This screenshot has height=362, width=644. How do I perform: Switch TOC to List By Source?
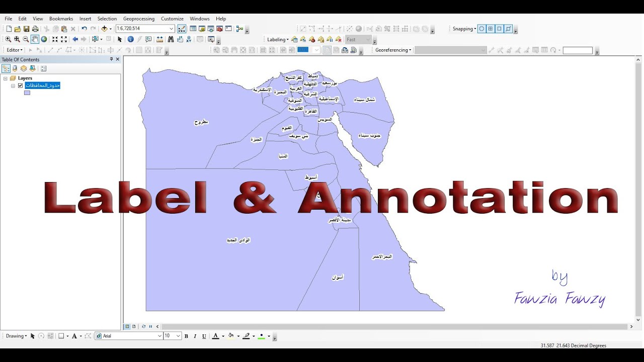pos(15,68)
